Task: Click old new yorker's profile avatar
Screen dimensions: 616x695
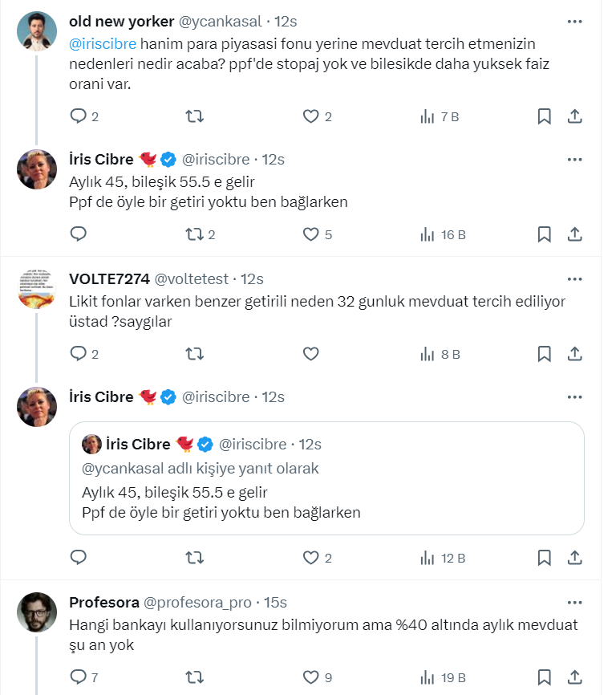Action: (37, 32)
